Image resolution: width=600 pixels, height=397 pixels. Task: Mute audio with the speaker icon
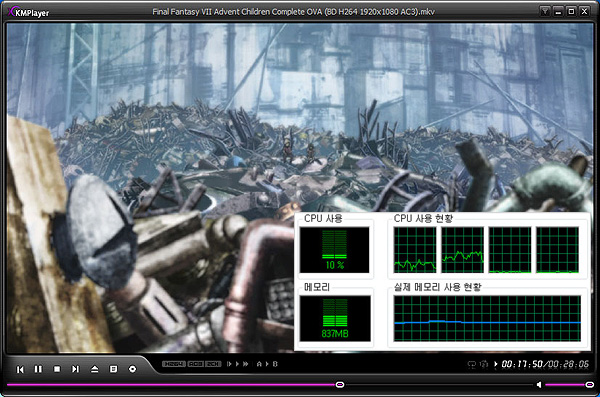tap(539, 384)
